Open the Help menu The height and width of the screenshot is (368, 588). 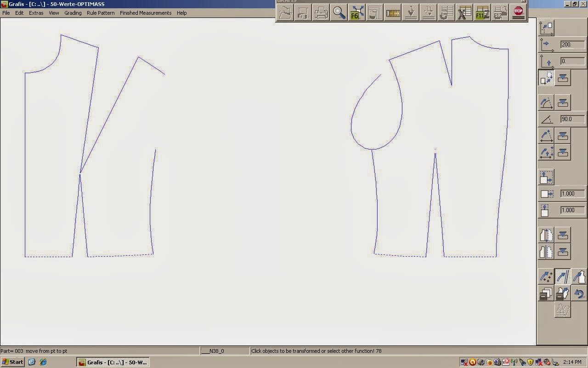pos(182,13)
